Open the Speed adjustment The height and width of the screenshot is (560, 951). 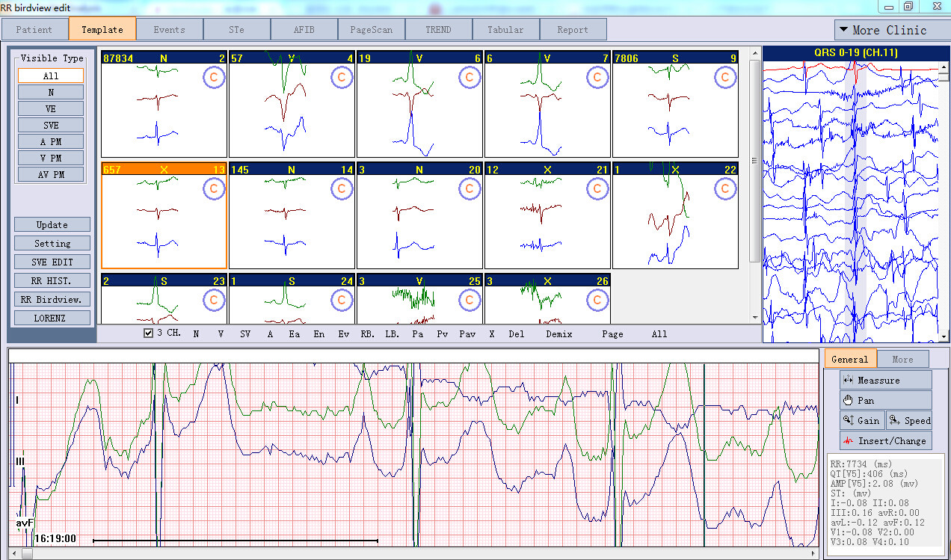pos(910,420)
